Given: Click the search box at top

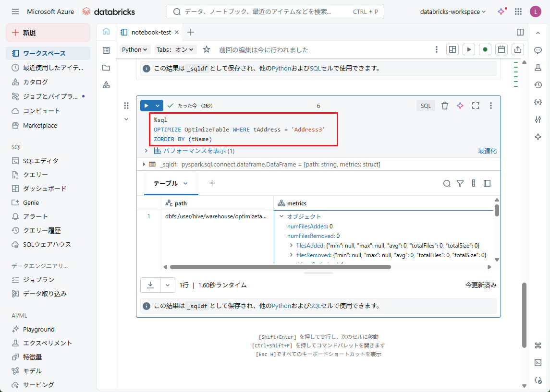Looking at the screenshot, I should click(x=275, y=12).
